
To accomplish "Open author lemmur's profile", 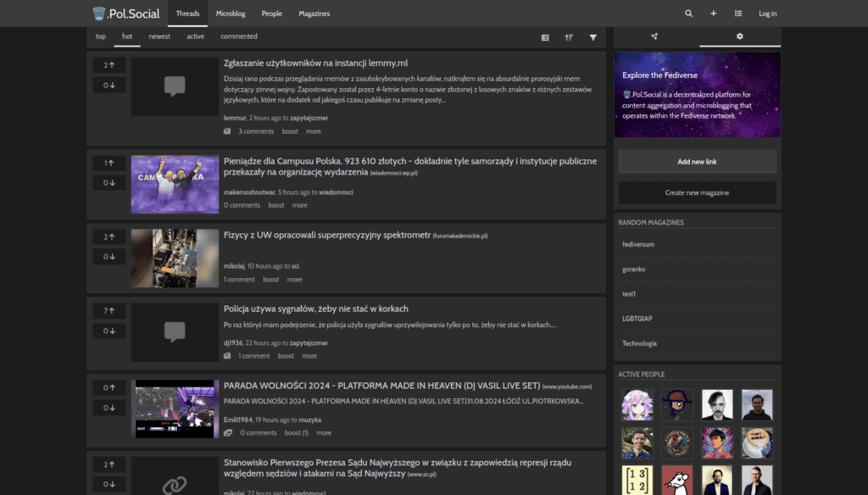I will point(235,118).
